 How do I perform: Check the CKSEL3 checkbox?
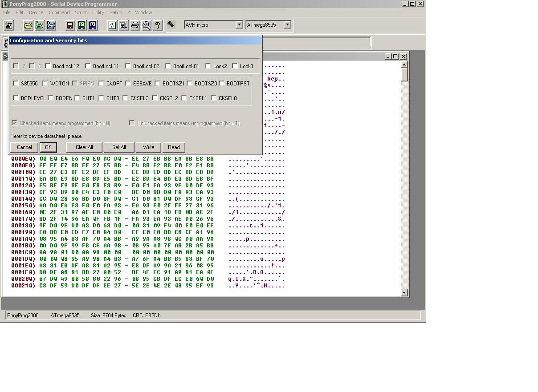[x=125, y=98]
